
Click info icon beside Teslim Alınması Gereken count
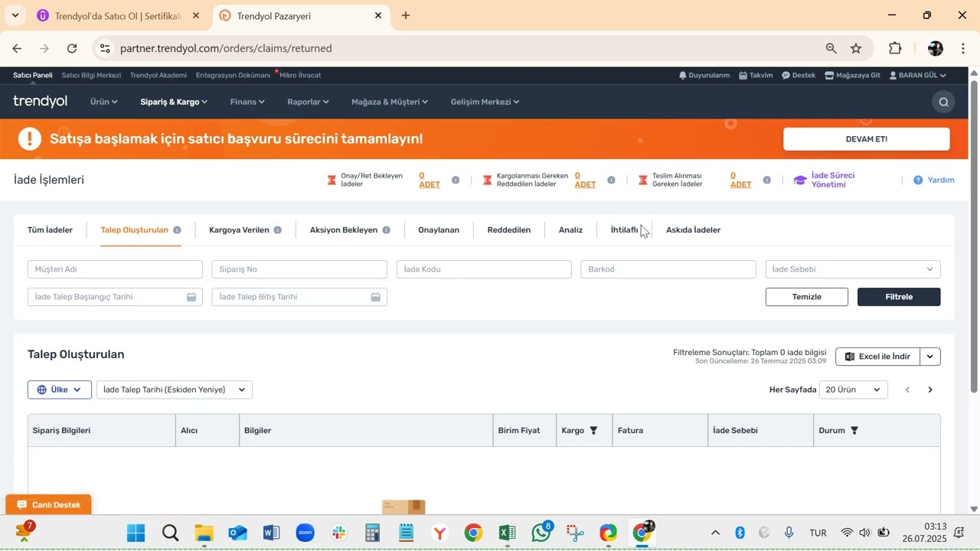click(x=766, y=181)
